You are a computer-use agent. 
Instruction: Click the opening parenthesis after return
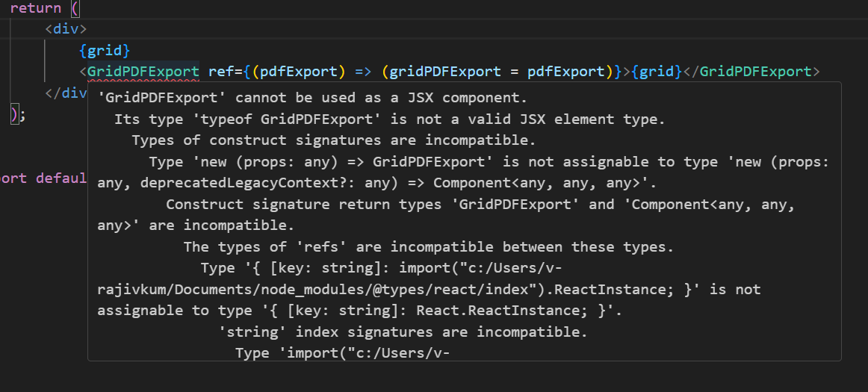(74, 7)
